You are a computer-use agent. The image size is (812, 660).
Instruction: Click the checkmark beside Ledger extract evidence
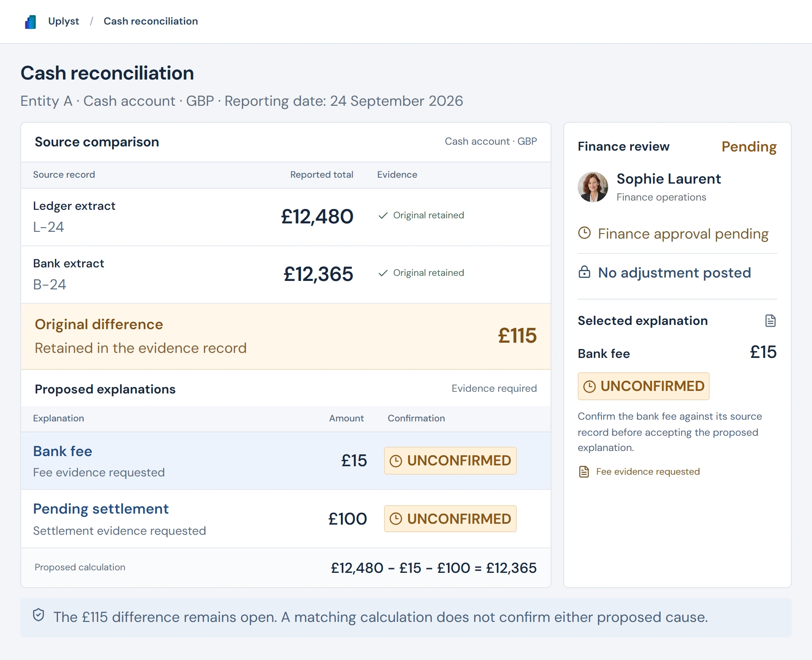pyautogui.click(x=383, y=215)
